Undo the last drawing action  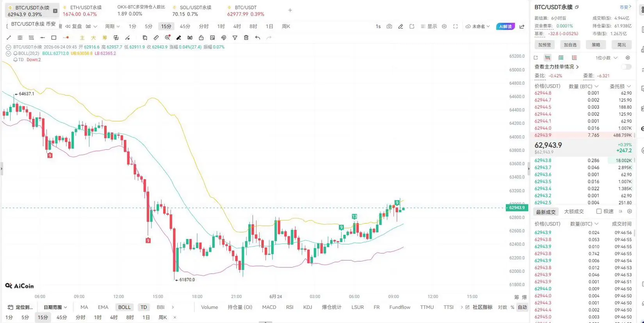258,38
